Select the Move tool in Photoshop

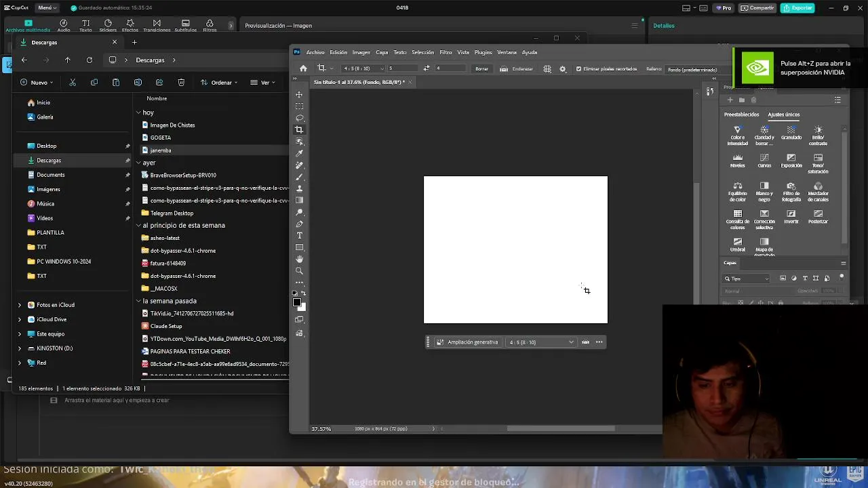pos(299,95)
